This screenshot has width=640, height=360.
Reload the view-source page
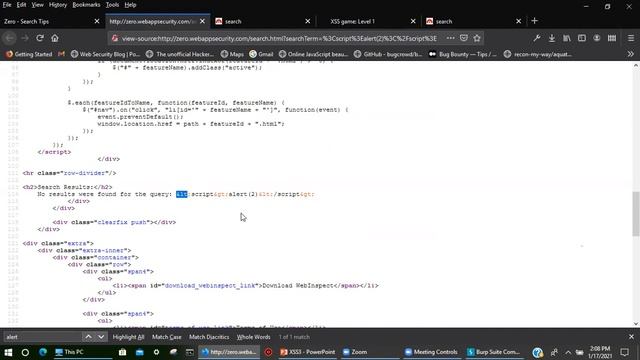40,38
